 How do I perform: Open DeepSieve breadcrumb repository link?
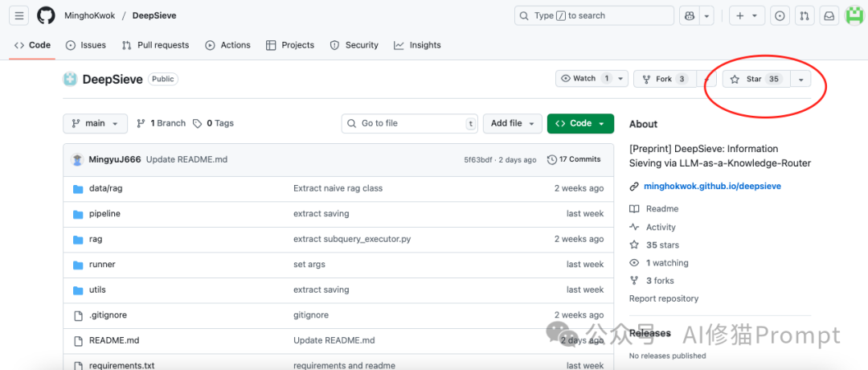[154, 15]
